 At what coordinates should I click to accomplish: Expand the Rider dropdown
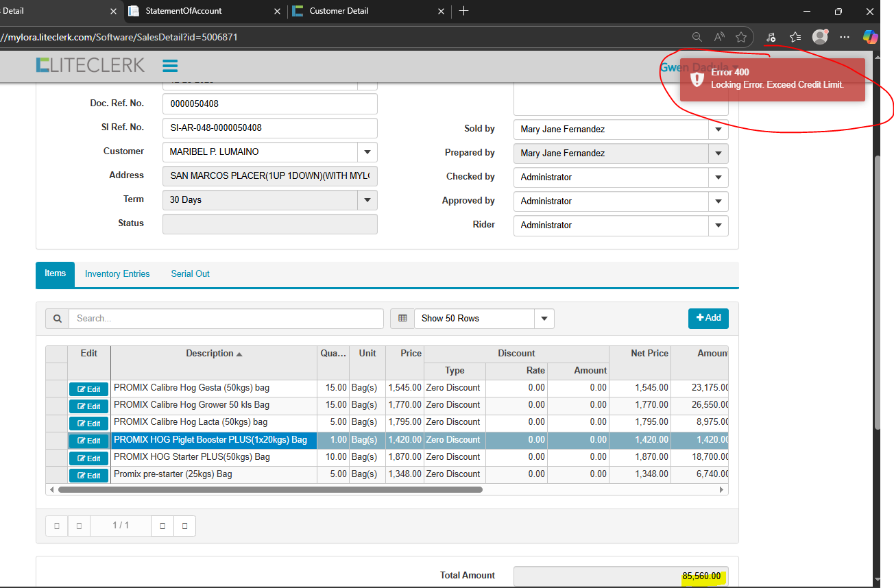click(x=718, y=225)
